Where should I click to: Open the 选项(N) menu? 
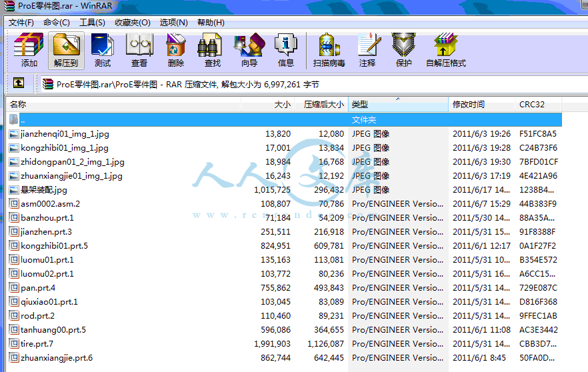click(173, 23)
